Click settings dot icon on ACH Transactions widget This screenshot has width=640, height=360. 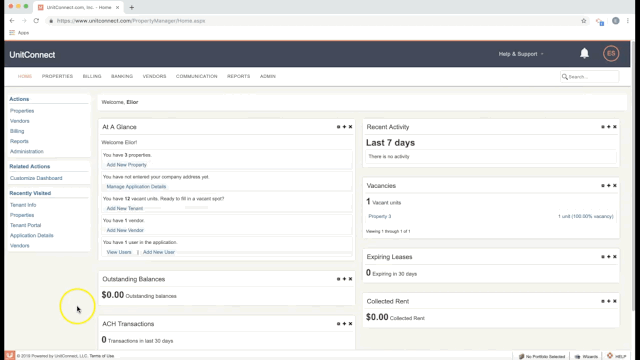click(x=338, y=324)
